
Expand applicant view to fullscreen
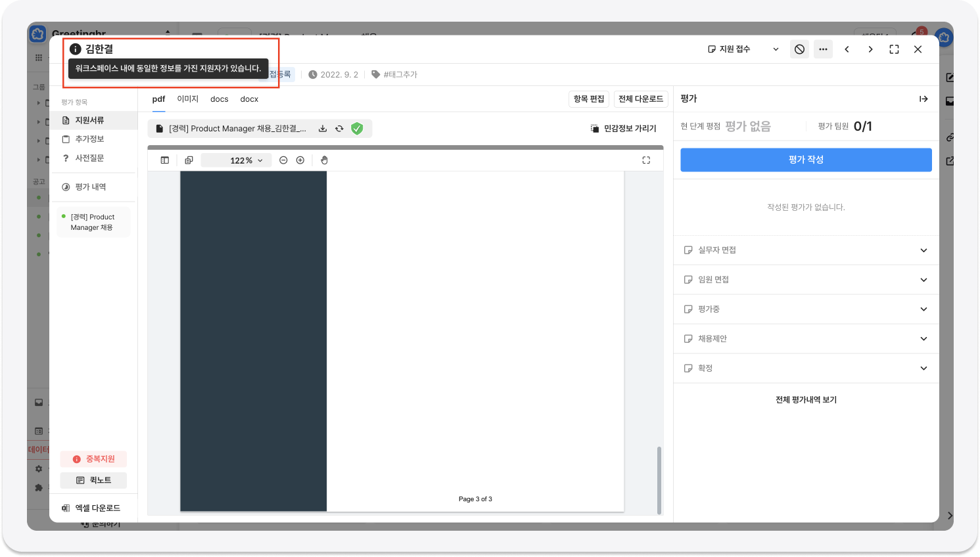point(894,49)
